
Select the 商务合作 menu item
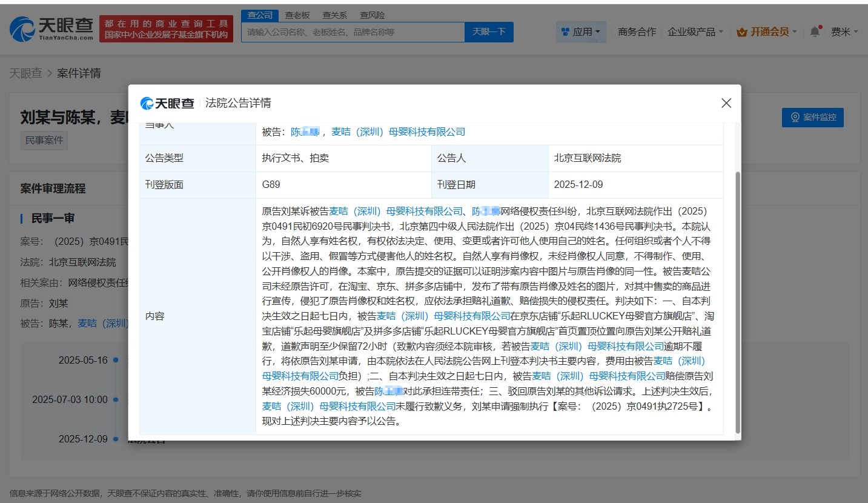[637, 32]
